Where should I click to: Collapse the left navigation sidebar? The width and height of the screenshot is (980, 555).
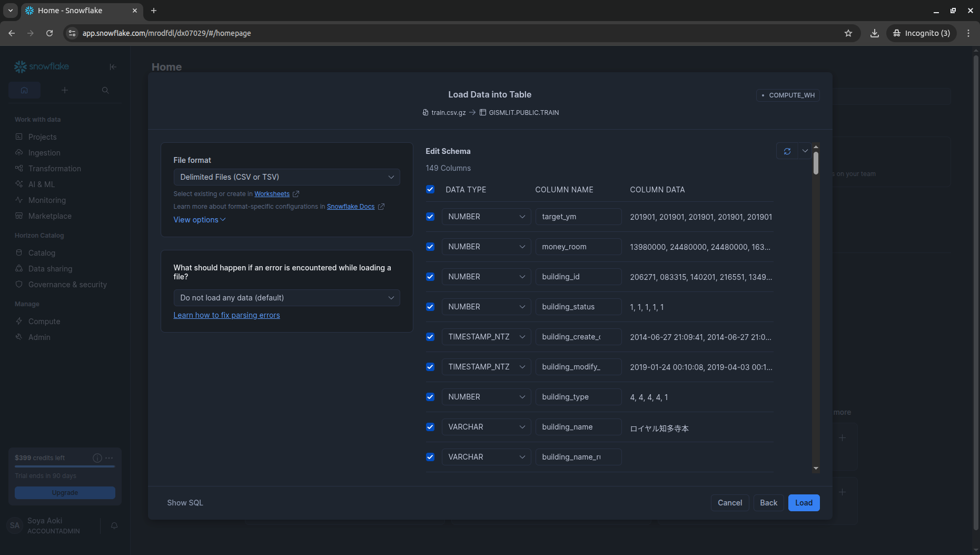point(113,67)
